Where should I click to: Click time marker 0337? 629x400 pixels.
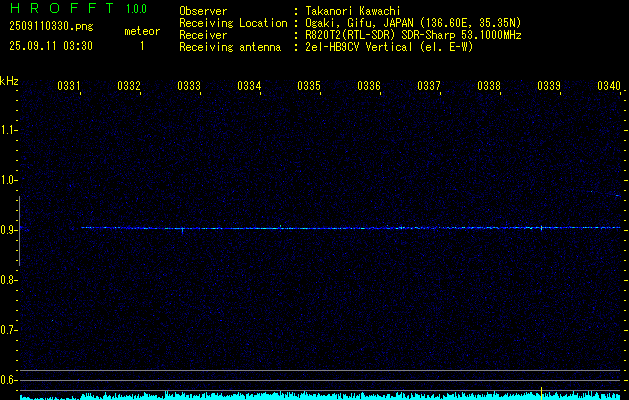pos(429,86)
